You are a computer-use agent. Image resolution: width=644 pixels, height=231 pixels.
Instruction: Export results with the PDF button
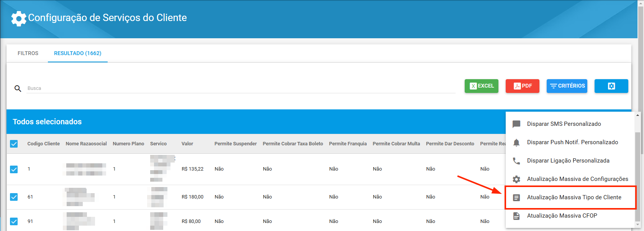[523, 86]
